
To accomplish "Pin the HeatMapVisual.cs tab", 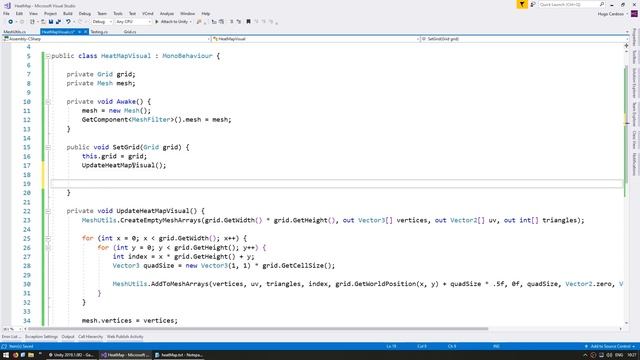I will [x=79, y=31].
